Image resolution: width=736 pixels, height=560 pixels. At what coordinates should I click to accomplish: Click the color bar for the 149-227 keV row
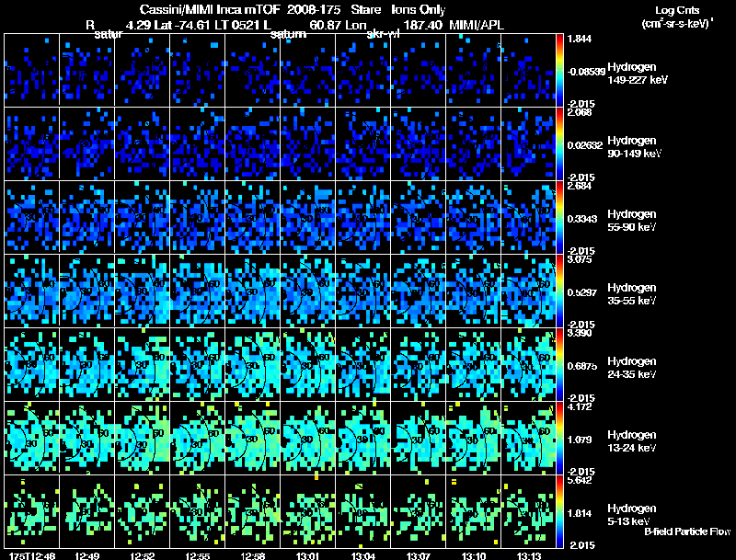559,70
